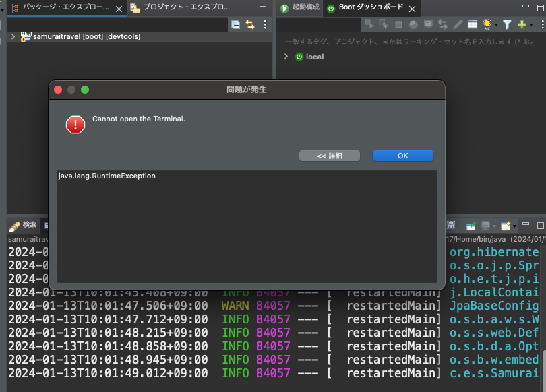Open Package Explorer view menu (three dots)
The width and height of the screenshot is (546, 392).
[265, 24]
